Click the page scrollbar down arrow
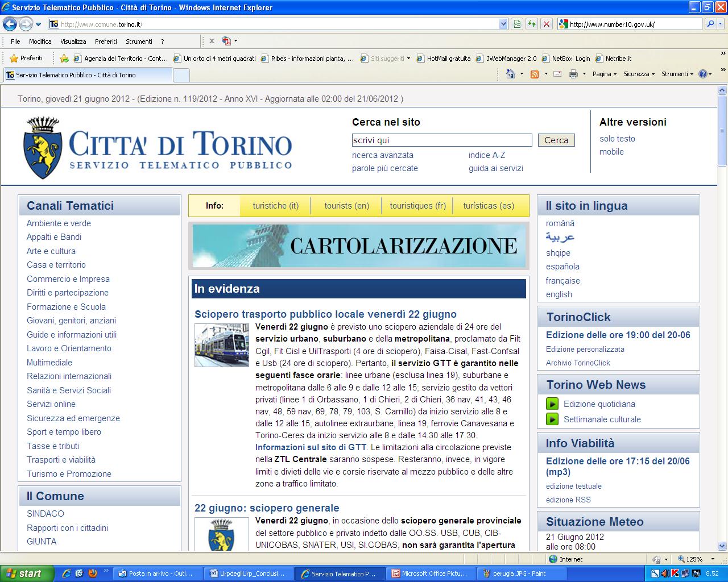The image size is (728, 582). (722, 546)
